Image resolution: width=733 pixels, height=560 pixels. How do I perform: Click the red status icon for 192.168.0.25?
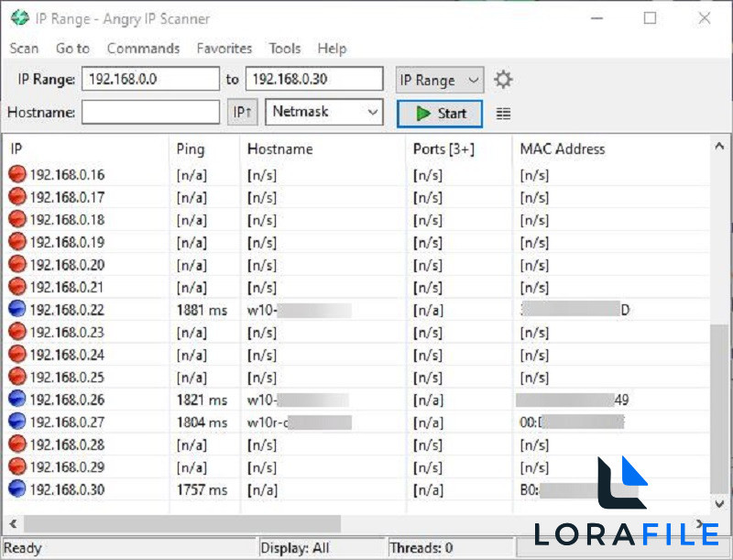tap(17, 377)
